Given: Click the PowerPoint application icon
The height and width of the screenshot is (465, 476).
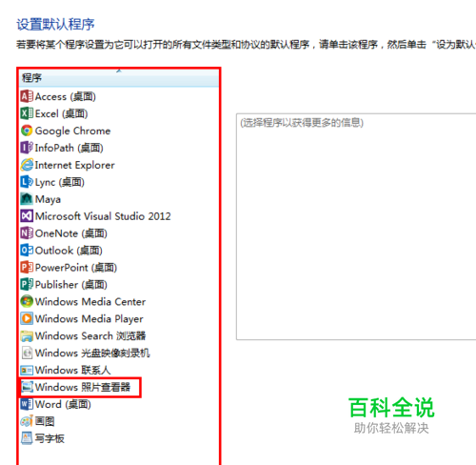Looking at the screenshot, I should click(27, 268).
